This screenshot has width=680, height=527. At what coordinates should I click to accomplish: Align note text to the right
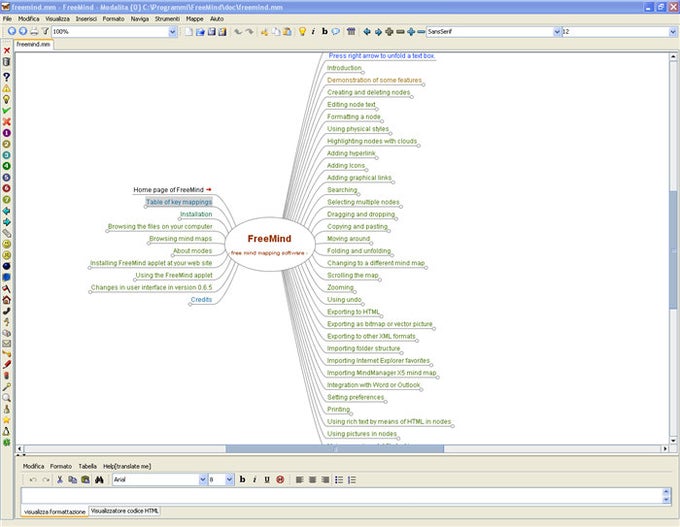(x=325, y=479)
